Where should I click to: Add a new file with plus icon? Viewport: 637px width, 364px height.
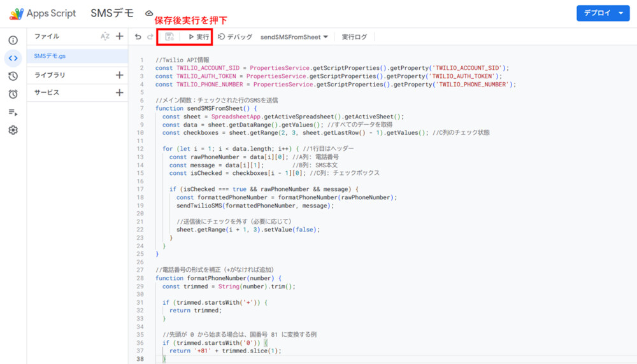(x=119, y=37)
